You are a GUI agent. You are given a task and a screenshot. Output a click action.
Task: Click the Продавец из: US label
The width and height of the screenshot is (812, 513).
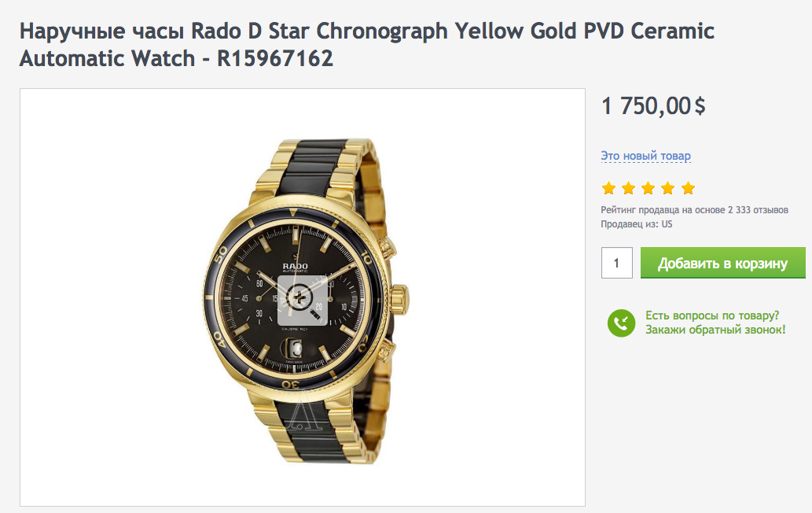pos(637,224)
